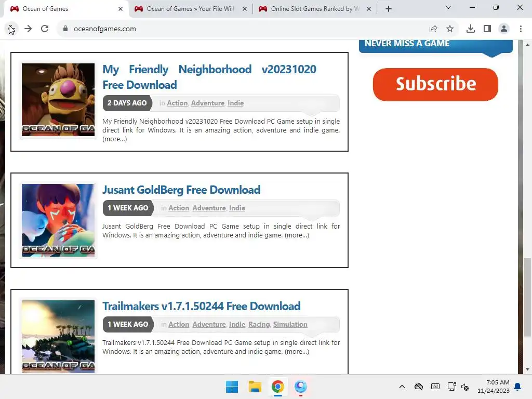Select Action category under Trailmakers
Viewport: 532px width, 399px height.
[x=179, y=324]
